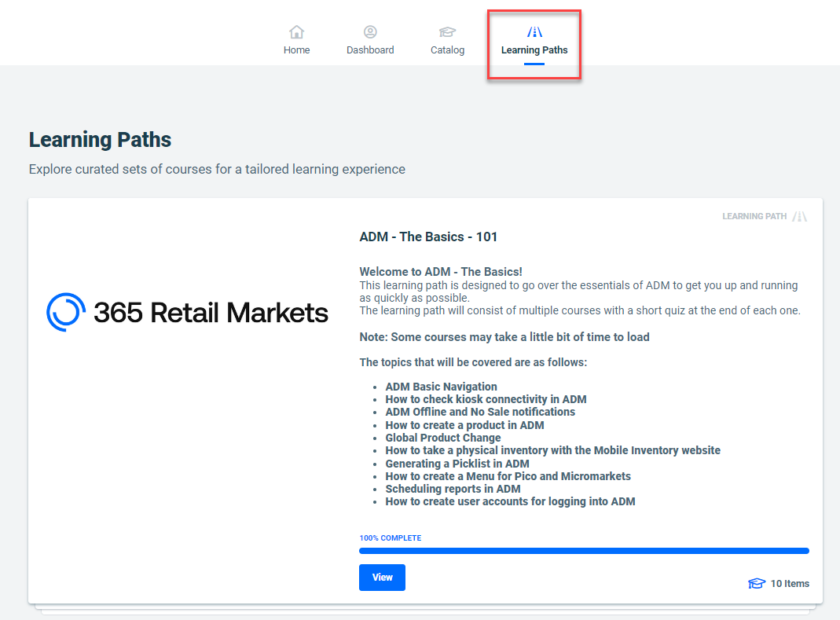Click 'How to check kiosk connectivity in ADM'

(486, 399)
